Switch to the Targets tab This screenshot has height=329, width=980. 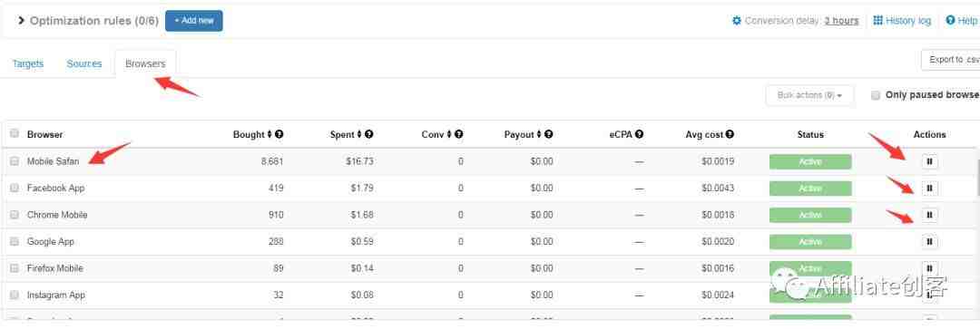(28, 63)
